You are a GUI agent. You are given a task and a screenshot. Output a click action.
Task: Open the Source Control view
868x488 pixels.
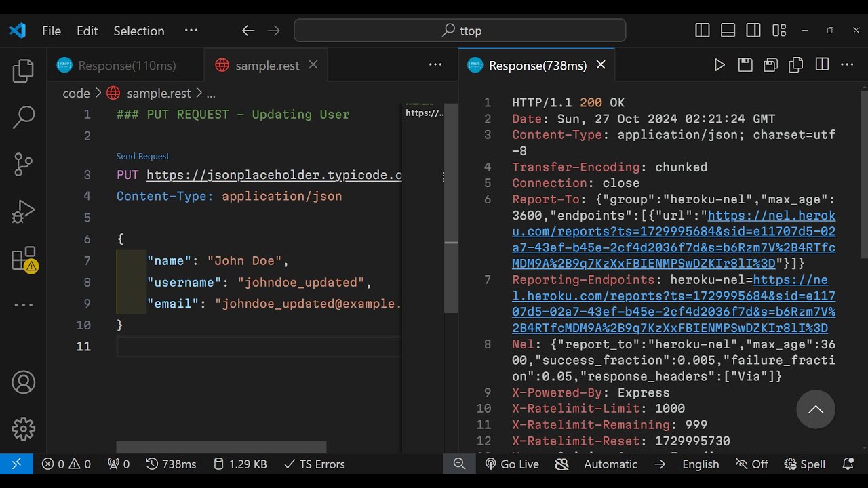tap(23, 165)
